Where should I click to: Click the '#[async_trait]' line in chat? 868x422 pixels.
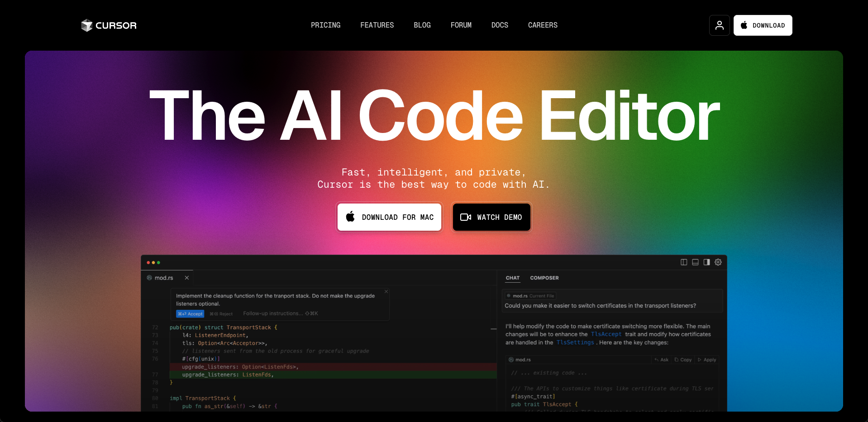point(533,397)
